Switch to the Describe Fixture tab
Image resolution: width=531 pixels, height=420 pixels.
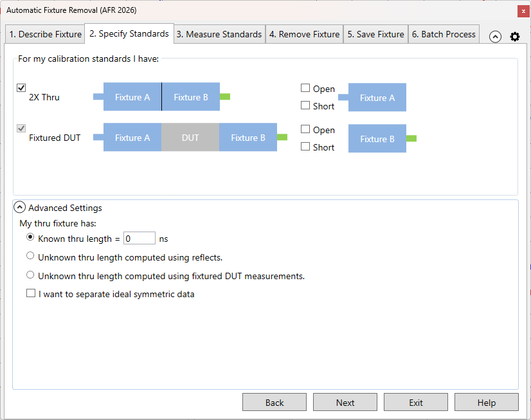click(x=45, y=35)
